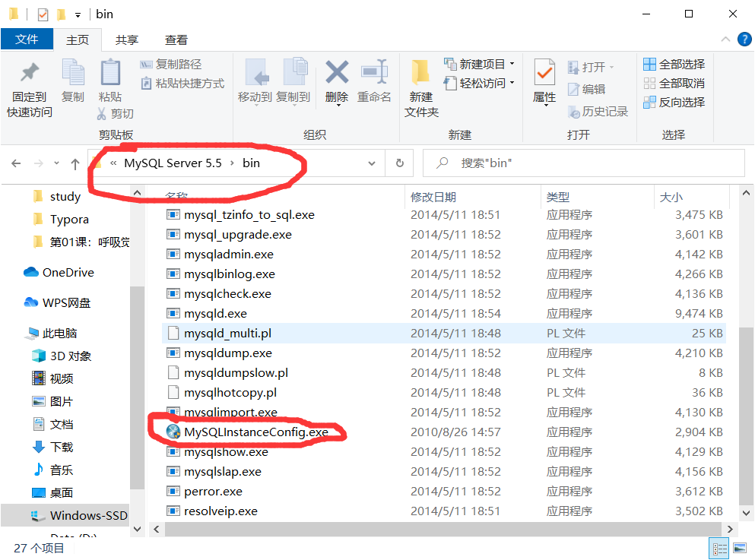Select the Typora folder in sidebar
This screenshot has width=755, height=560.
click(69, 220)
